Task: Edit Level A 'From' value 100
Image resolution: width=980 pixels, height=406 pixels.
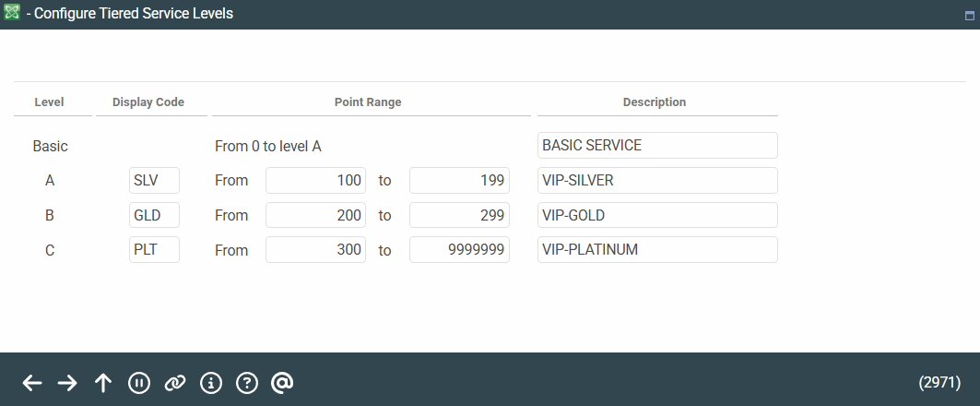Action: pos(315,181)
